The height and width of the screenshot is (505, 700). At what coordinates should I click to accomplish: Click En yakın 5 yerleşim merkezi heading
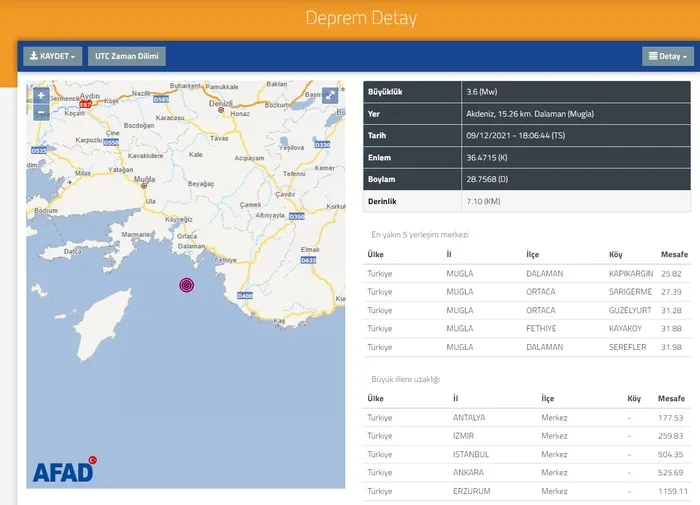tap(420, 235)
